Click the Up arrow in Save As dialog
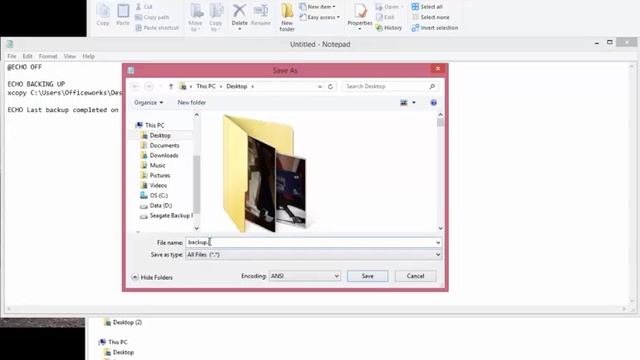Viewport: 640px width, 360px height. pyautogui.click(x=171, y=86)
